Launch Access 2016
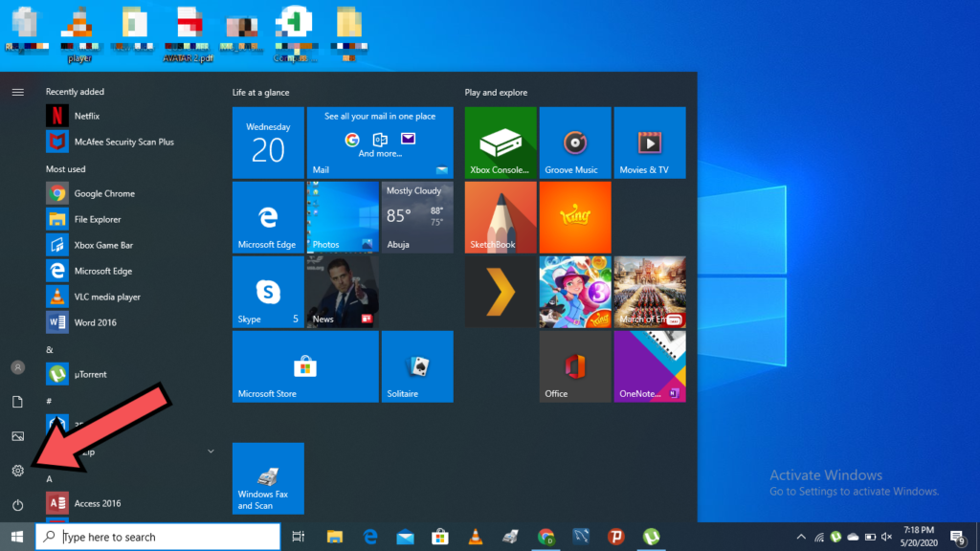The image size is (980, 551). click(131, 503)
